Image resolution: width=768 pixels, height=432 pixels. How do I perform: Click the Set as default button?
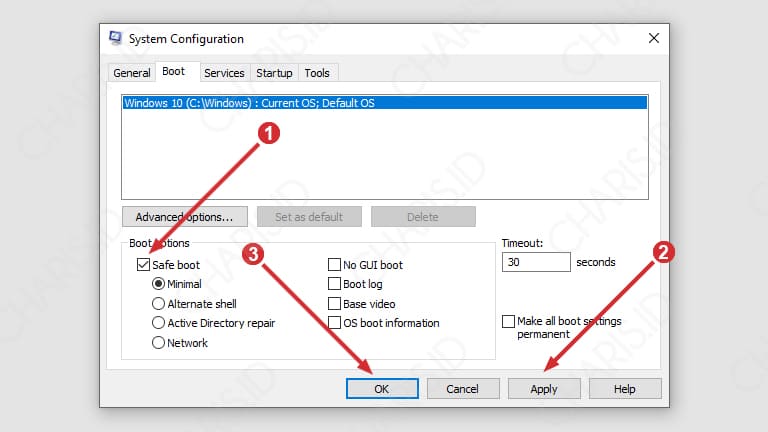click(309, 216)
